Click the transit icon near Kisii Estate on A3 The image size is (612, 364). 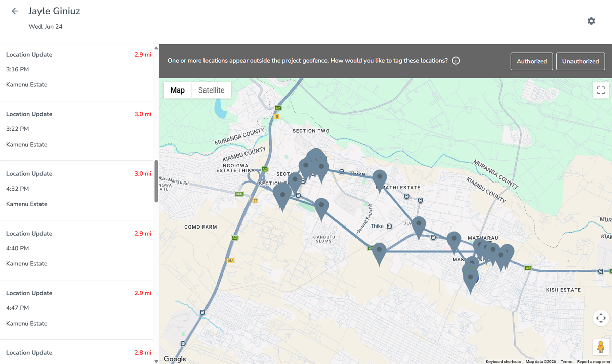click(601, 271)
